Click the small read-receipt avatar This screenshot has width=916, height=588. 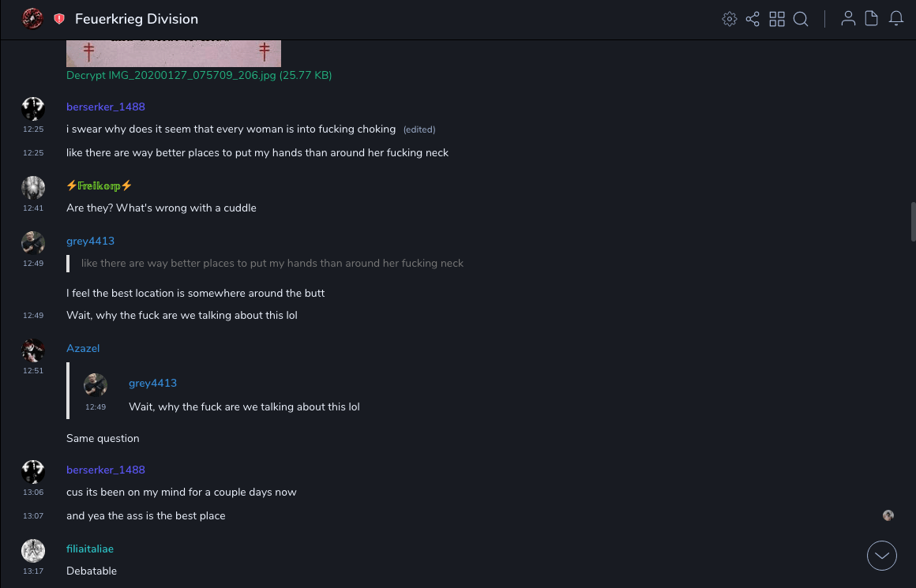click(x=888, y=515)
